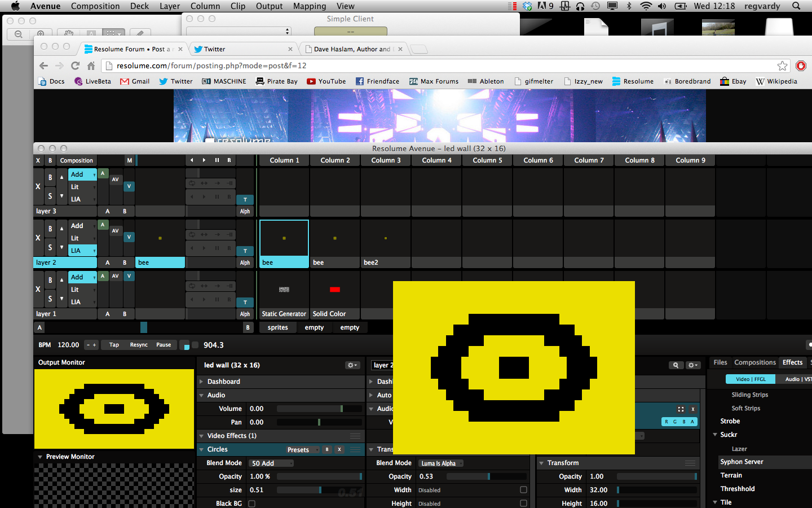The height and width of the screenshot is (508, 812).
Task: Toggle the Width Disabled checkbox
Action: click(523, 490)
